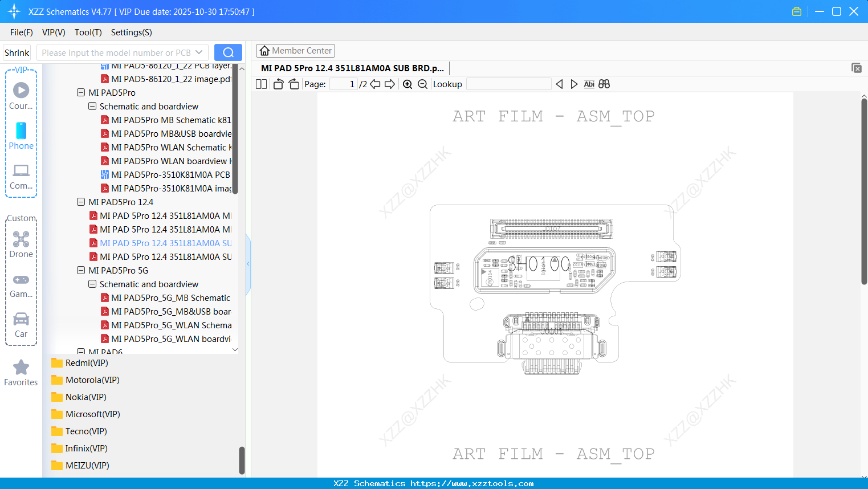Viewport: 868px width, 489px height.
Task: Open MI PAD5Pro_5G_MB&USB boardview file
Action: pos(166,311)
